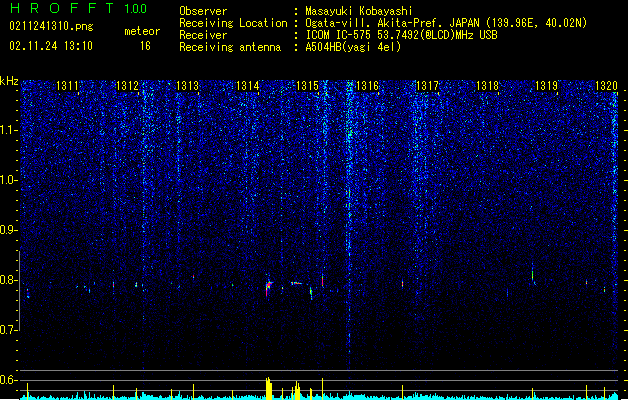Click the date stamp 02.11.24 13:10

pyautogui.click(x=51, y=46)
